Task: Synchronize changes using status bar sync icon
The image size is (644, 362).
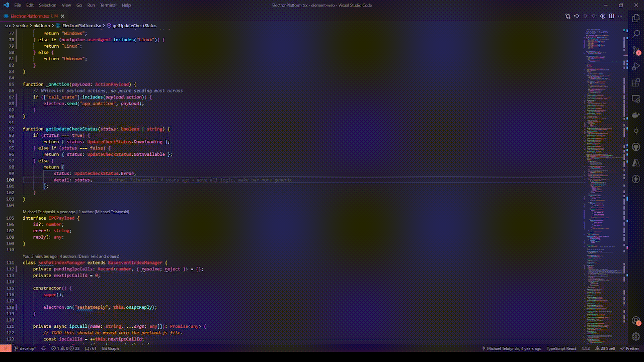Action: [43, 348]
